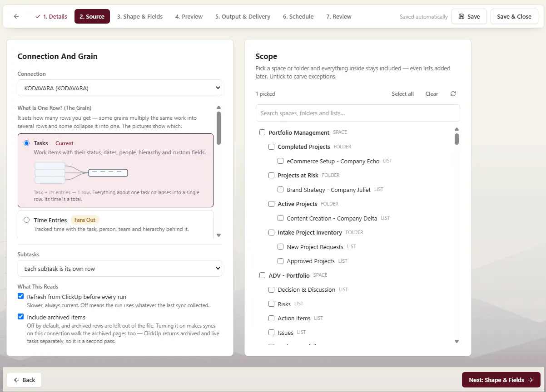The width and height of the screenshot is (546, 392).
Task: Check the New Project Requests list
Action: click(x=280, y=247)
